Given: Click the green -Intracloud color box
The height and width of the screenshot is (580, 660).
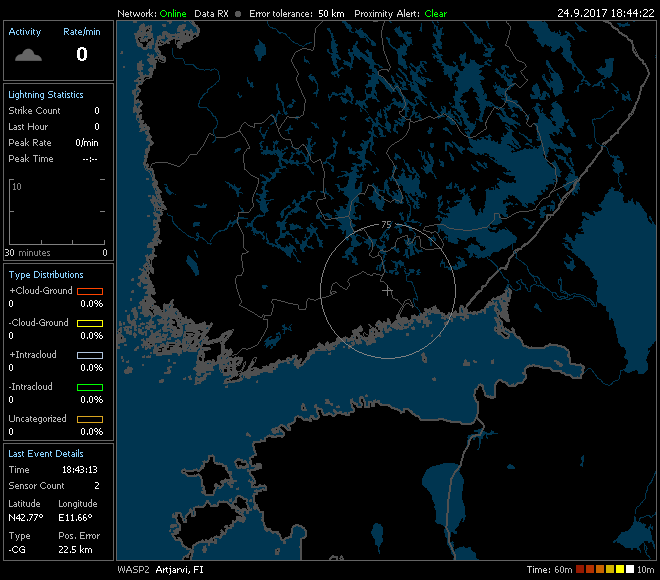Looking at the screenshot, I should (x=90, y=387).
